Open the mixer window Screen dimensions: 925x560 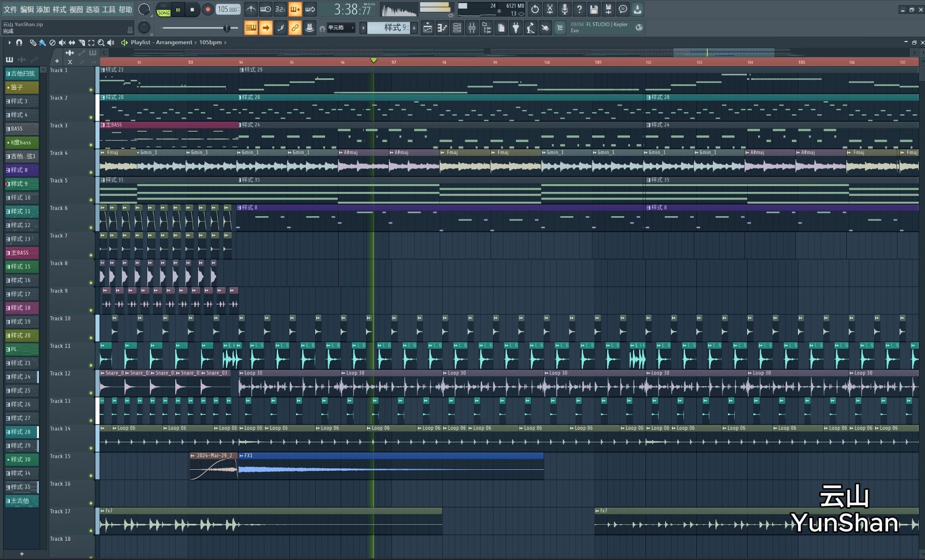point(472,28)
